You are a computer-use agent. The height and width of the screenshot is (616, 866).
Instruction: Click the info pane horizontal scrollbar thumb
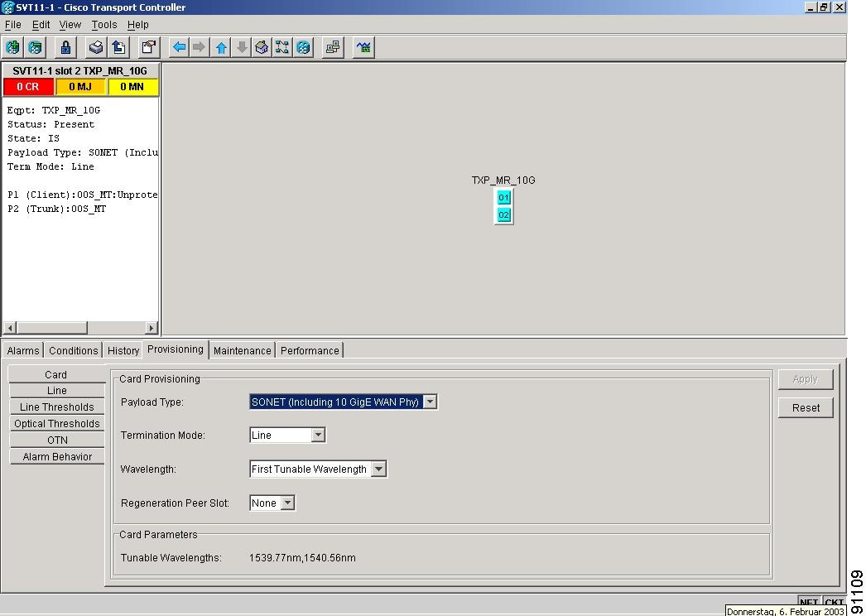pyautogui.click(x=52, y=328)
